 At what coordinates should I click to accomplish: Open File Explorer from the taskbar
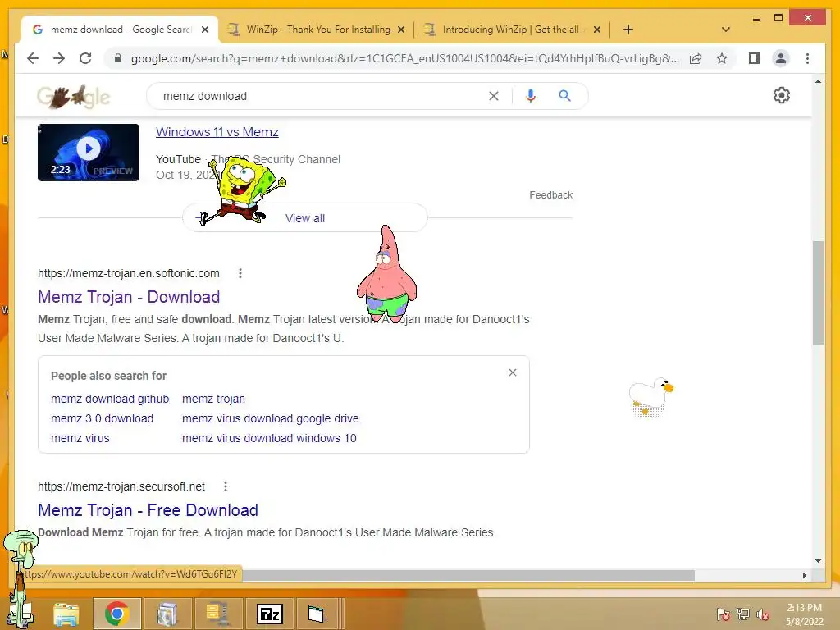(66, 614)
